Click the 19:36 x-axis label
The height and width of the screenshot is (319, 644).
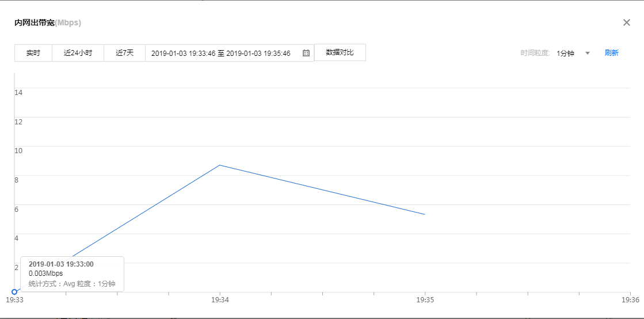pos(630,300)
